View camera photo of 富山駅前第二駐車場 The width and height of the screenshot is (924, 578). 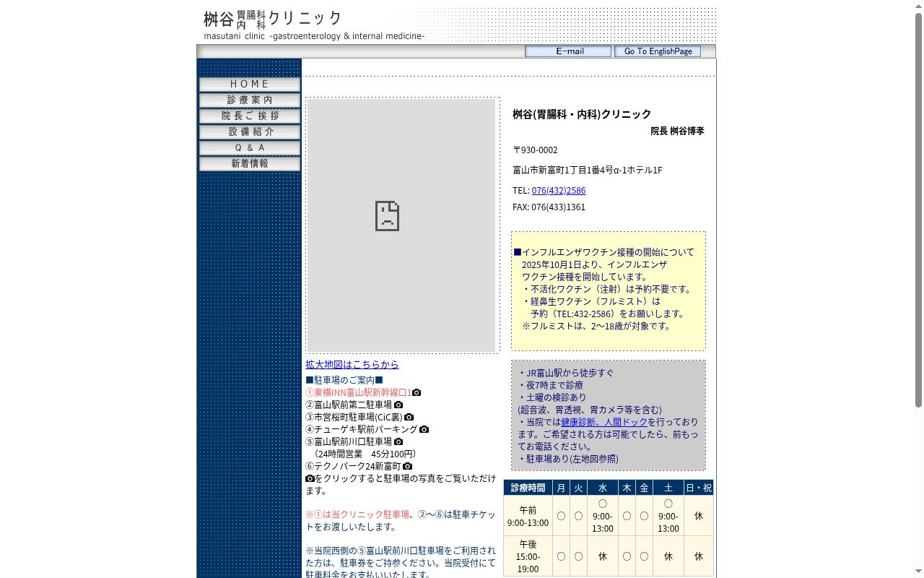pos(398,405)
